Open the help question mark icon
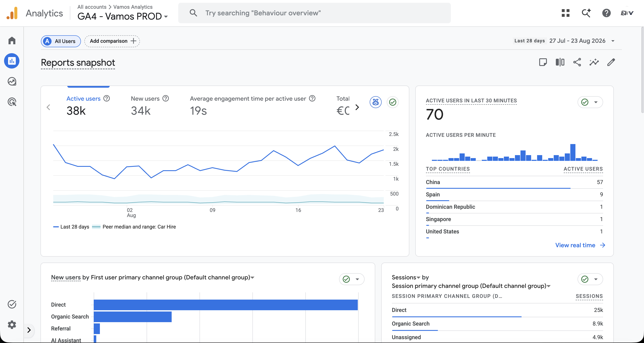The image size is (644, 343). click(606, 13)
